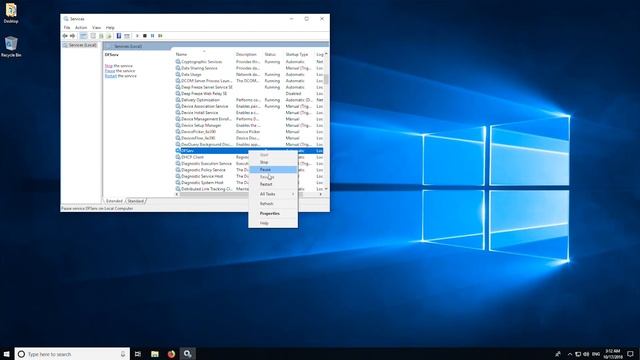Select the Cryptographic Services row
Viewport: 640px width, 360px height.
[x=249, y=62]
